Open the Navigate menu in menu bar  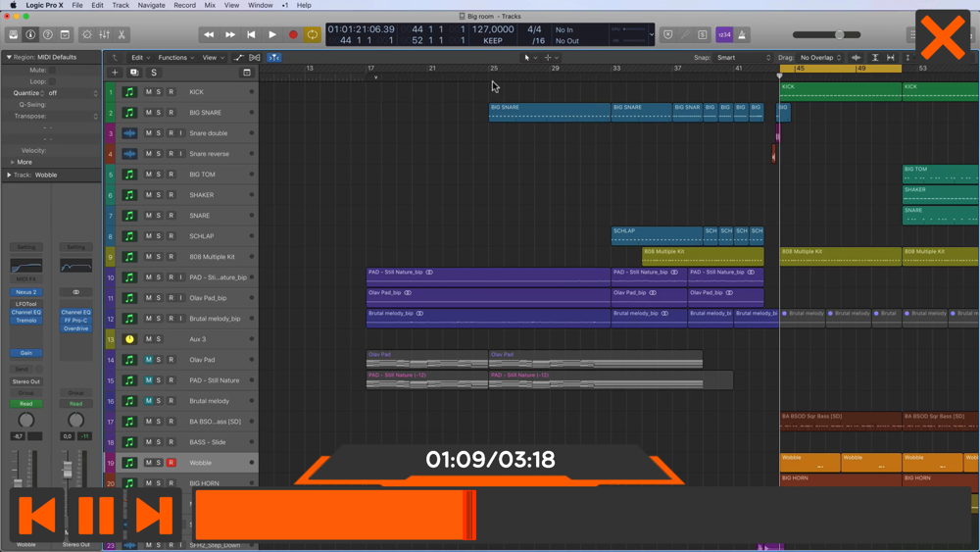[151, 5]
